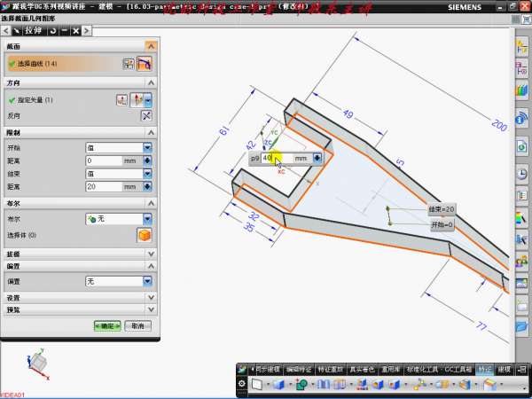Click the reverse direction (反向) icon
This screenshot has width=532, height=399.
point(146,115)
